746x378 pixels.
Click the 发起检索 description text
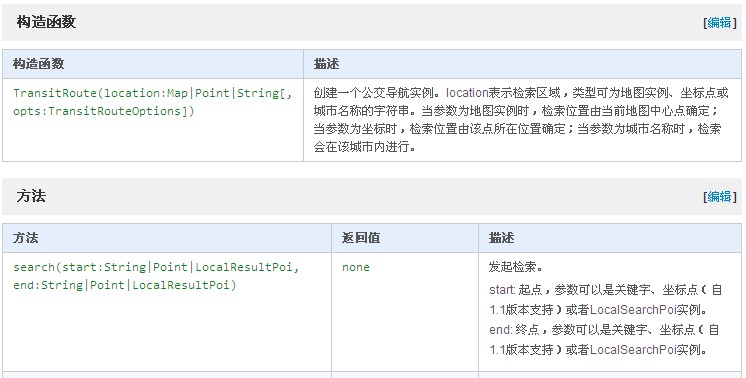516,267
